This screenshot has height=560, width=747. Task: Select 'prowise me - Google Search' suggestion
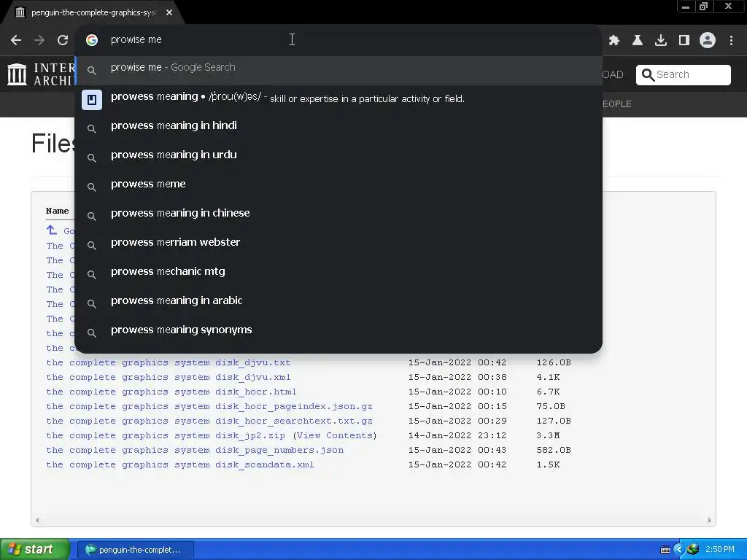(x=338, y=71)
